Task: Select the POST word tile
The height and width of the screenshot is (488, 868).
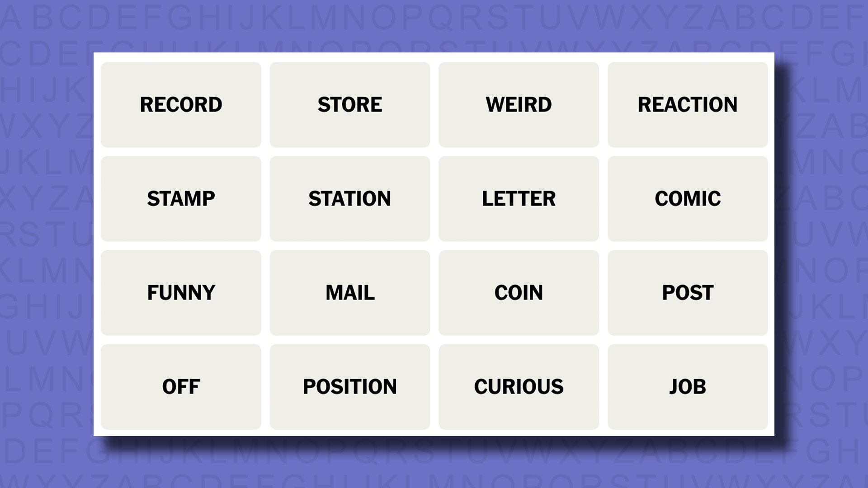Action: [687, 292]
